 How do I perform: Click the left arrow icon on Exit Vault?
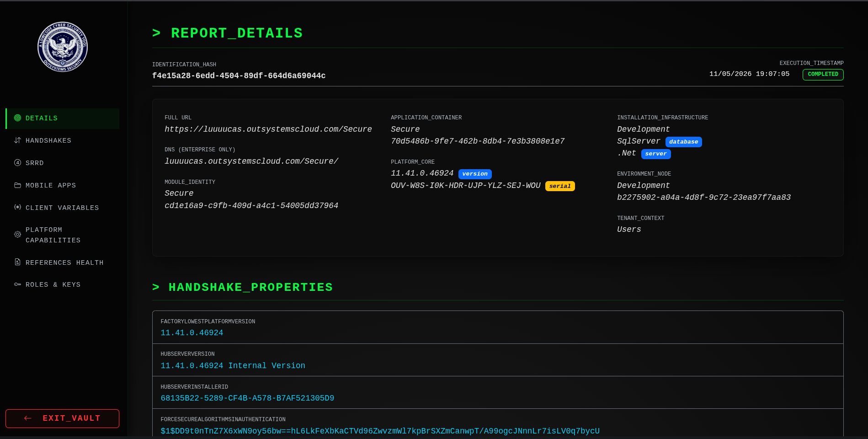[28, 418]
